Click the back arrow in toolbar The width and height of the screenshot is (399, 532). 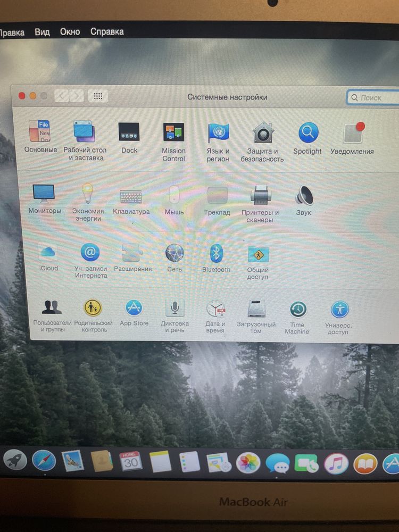pos(62,96)
